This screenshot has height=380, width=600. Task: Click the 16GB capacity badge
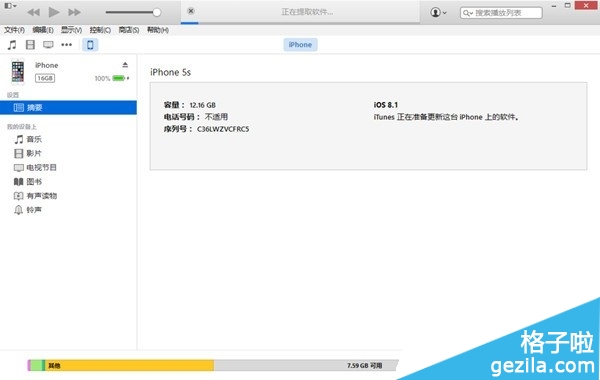point(45,78)
